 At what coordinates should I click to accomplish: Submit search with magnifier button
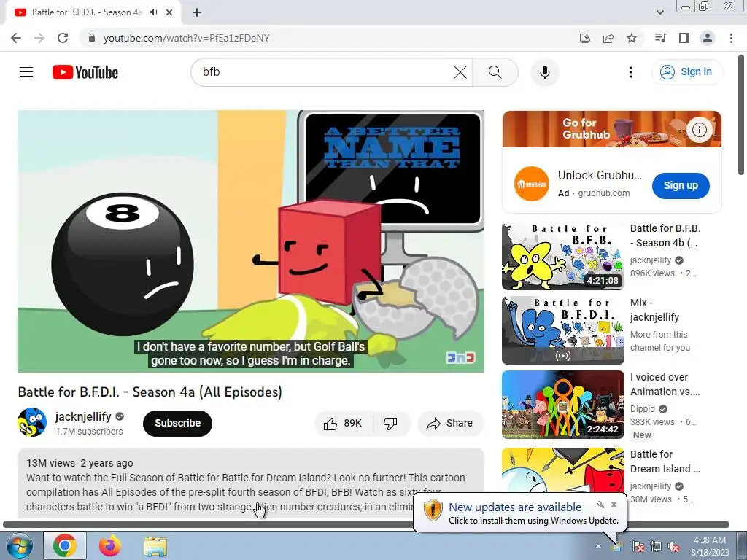(495, 72)
